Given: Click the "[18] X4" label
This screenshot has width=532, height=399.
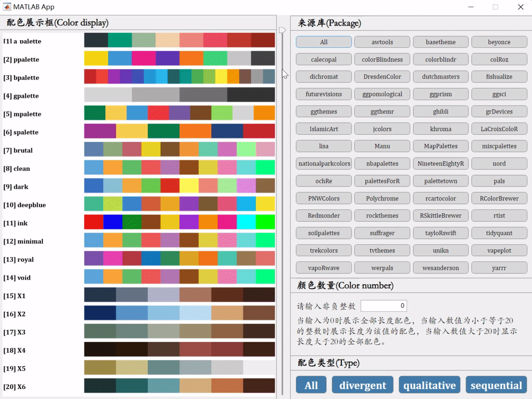Looking at the screenshot, I should (x=15, y=350).
